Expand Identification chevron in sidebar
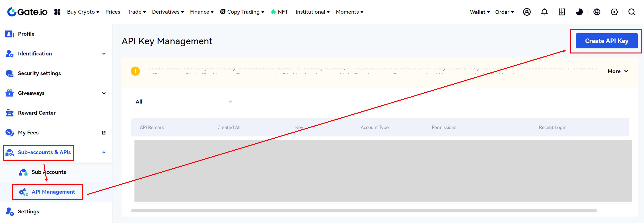The image size is (644, 223). pyautogui.click(x=104, y=54)
